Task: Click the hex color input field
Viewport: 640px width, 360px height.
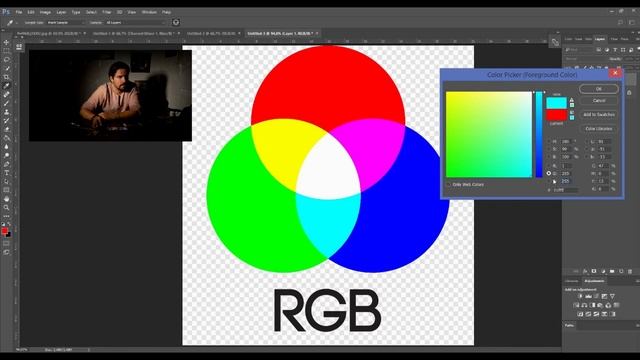Action: pyautogui.click(x=565, y=190)
